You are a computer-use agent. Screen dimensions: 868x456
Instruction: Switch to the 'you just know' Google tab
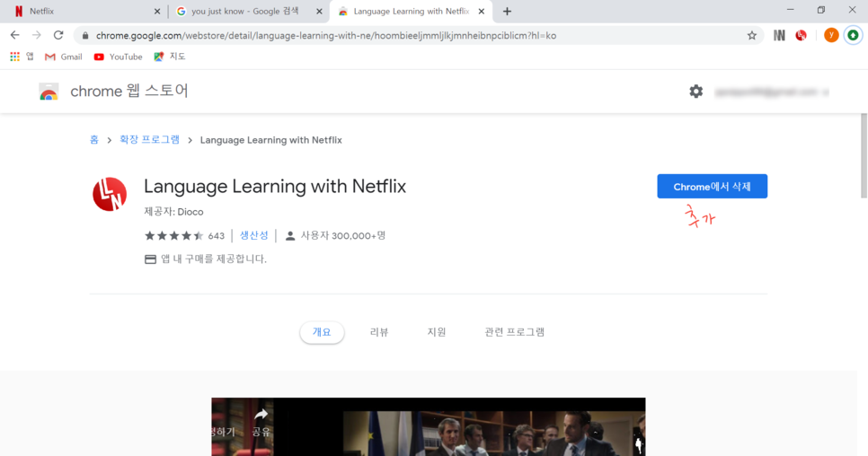pos(244,11)
